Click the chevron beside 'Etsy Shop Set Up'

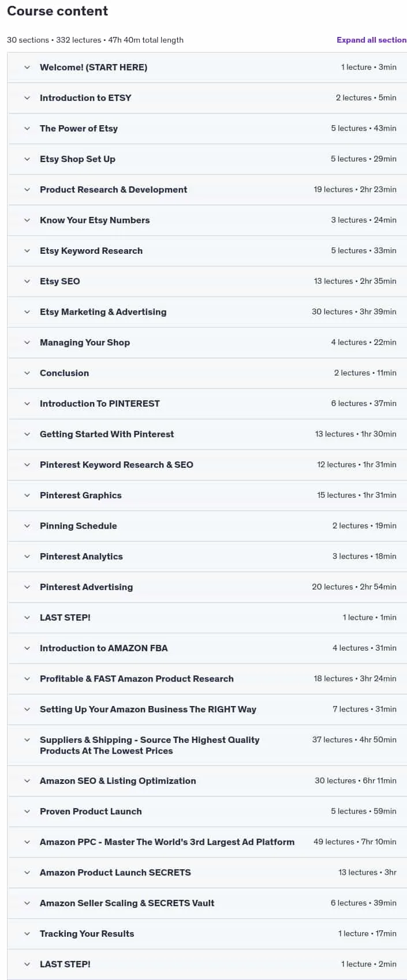[27, 159]
